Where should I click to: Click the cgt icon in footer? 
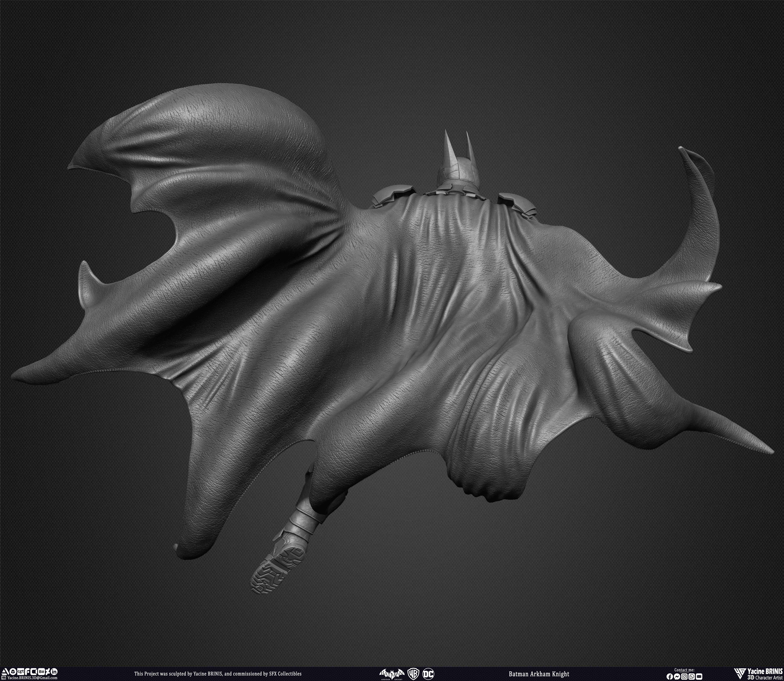(21, 672)
